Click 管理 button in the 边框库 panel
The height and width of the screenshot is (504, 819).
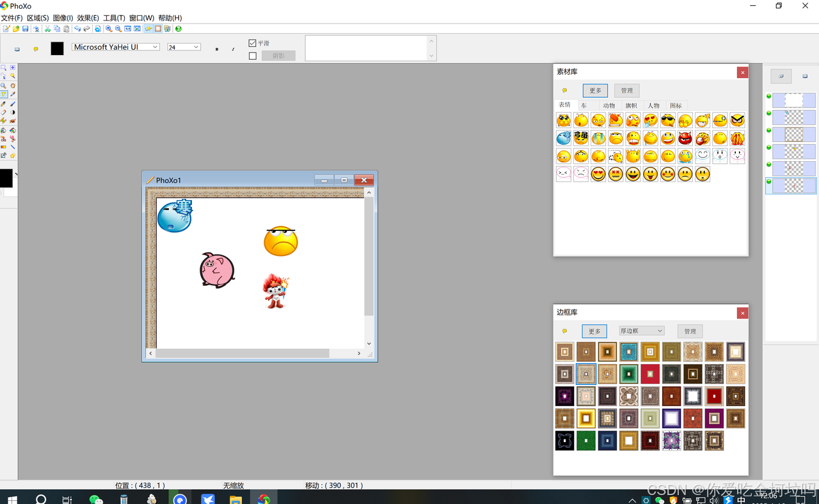(690, 331)
